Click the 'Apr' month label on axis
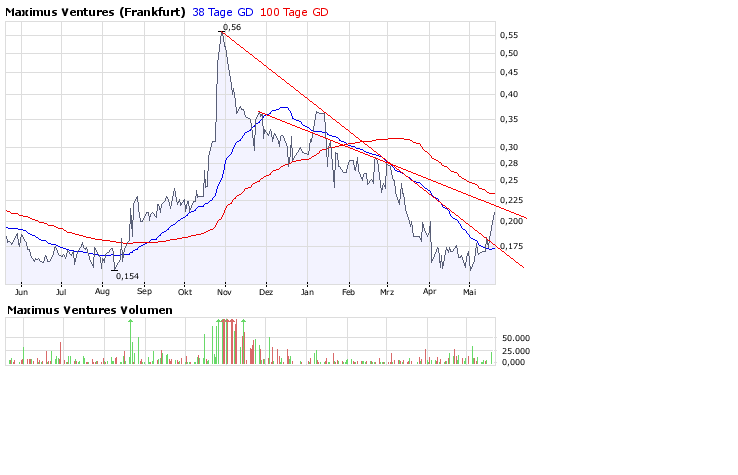 click(429, 292)
